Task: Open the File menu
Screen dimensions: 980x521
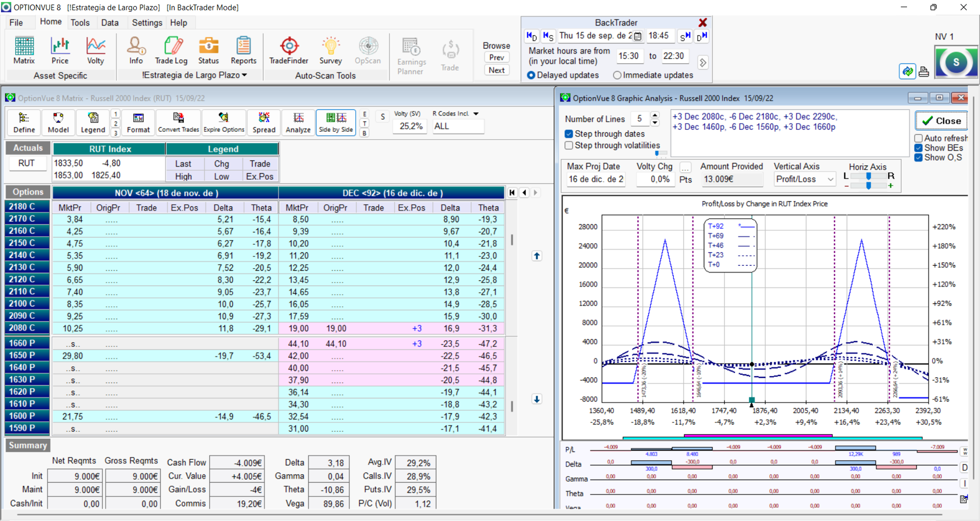Action: 16,23
